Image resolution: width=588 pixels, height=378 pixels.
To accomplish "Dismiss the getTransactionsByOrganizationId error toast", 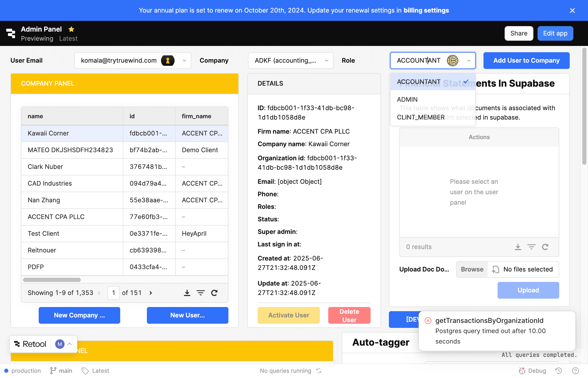I will click(x=428, y=320).
